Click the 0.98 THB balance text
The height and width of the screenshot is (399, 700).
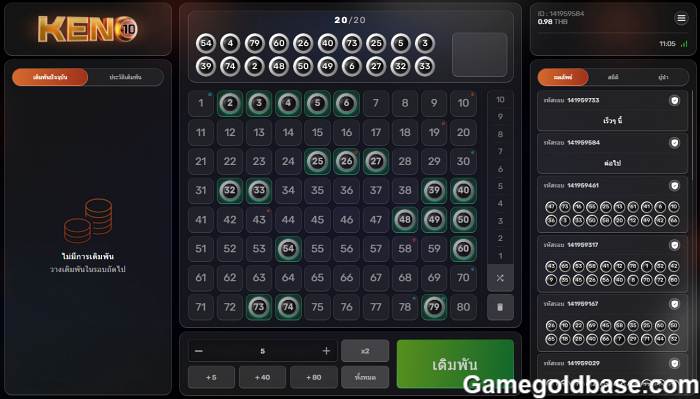(x=552, y=21)
